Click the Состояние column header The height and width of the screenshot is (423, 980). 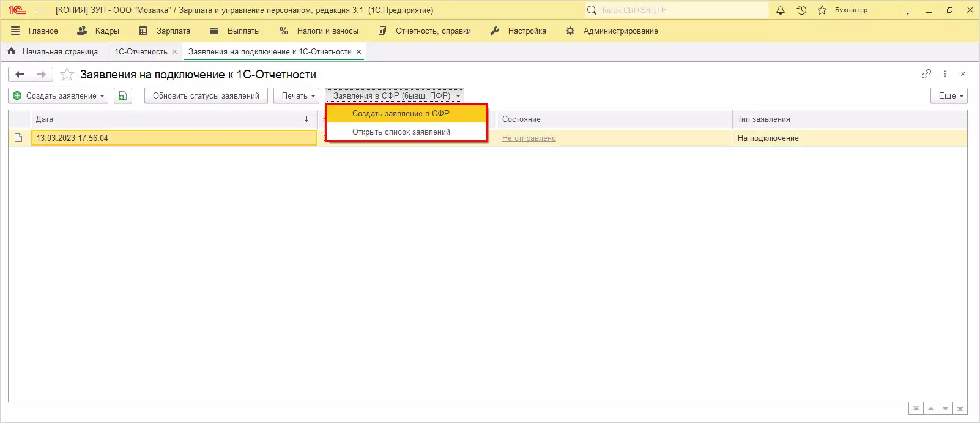click(x=614, y=119)
